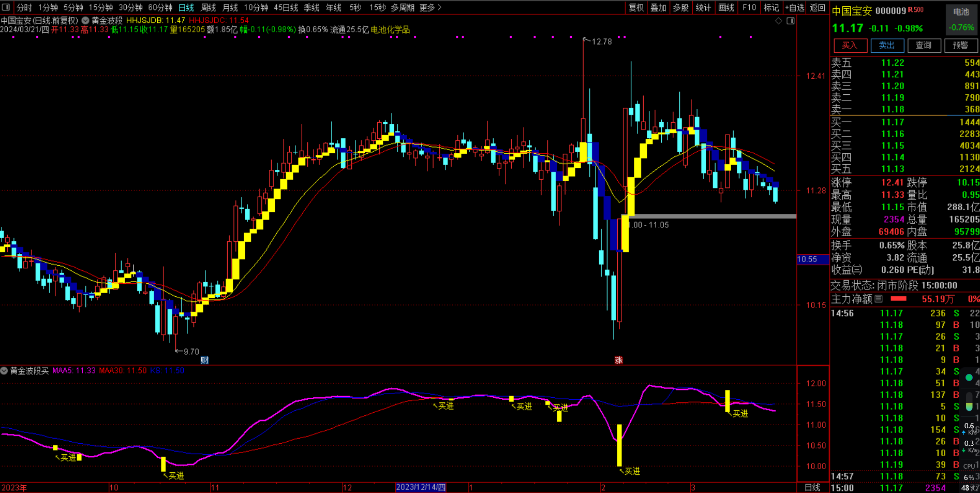The width and height of the screenshot is (980, 493).
Task: Select the 15分钟 period tab
Action: pyautogui.click(x=101, y=7)
